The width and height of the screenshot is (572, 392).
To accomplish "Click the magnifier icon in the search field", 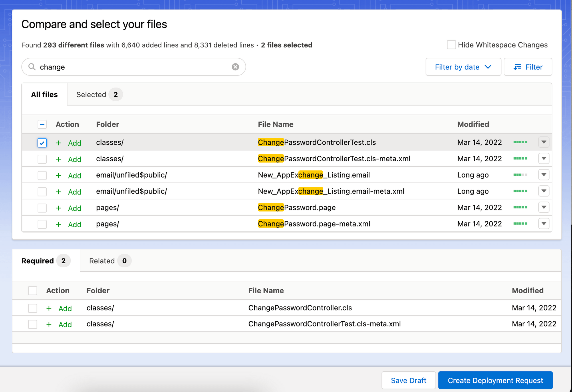I will (32, 67).
